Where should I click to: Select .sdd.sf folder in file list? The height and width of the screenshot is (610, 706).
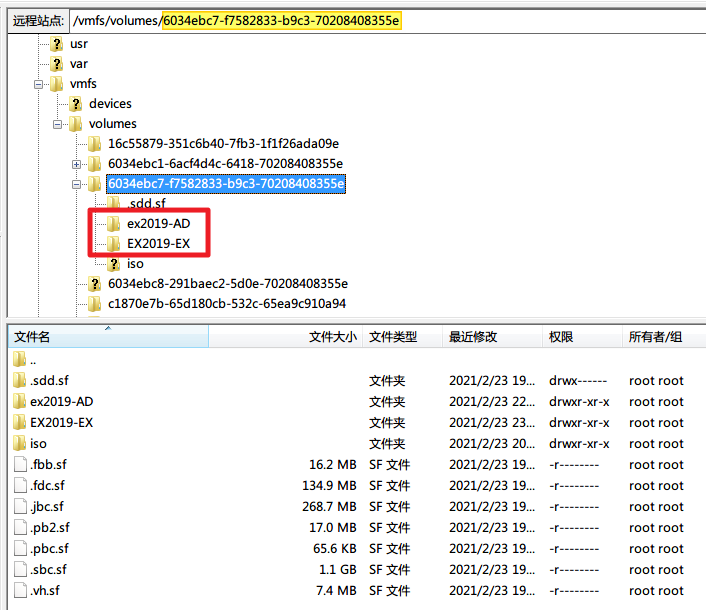click(x=49, y=381)
